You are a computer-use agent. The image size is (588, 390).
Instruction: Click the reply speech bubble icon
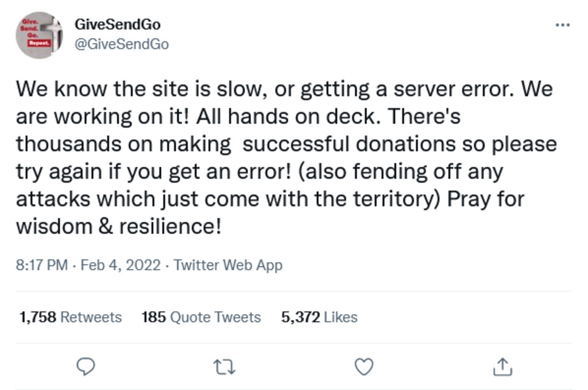pyautogui.click(x=86, y=366)
